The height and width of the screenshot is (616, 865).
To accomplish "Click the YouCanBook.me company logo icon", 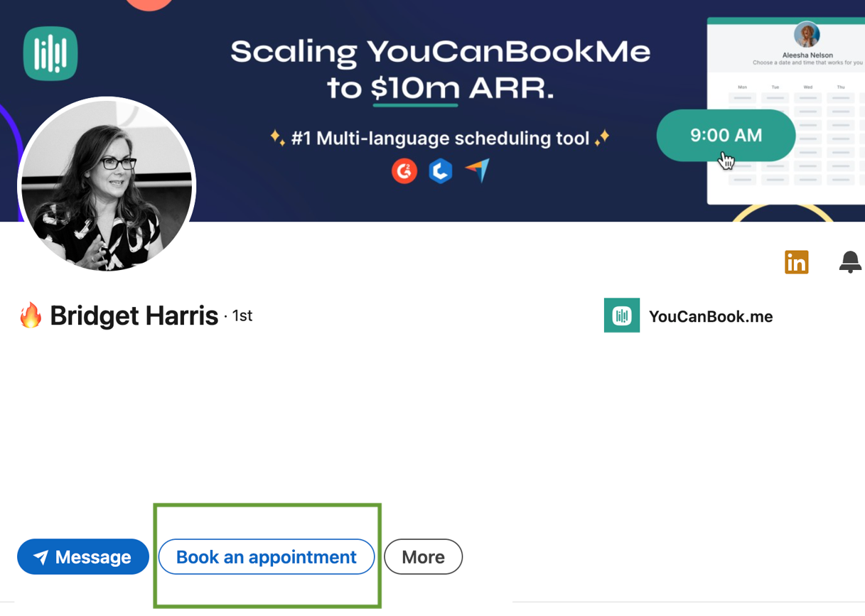I will pos(622,315).
